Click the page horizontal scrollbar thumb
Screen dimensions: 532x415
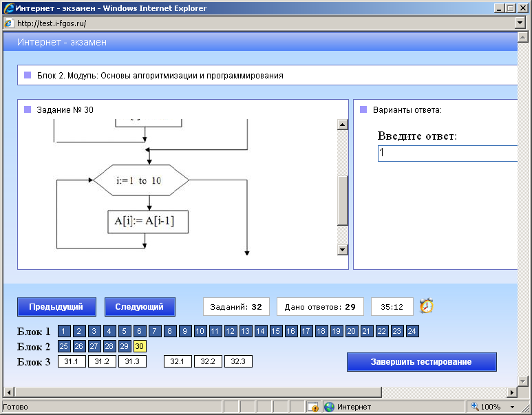click(x=198, y=392)
